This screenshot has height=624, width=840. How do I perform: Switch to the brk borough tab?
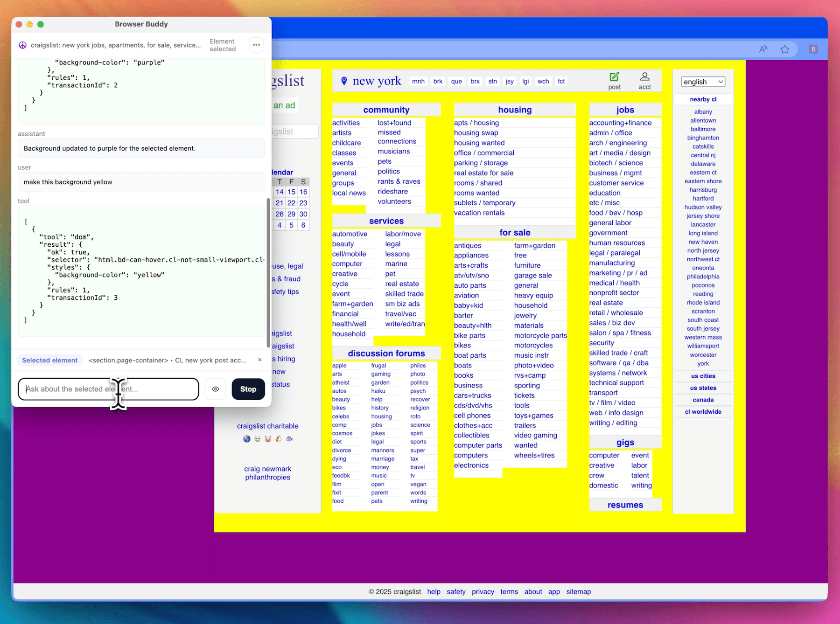(x=437, y=81)
